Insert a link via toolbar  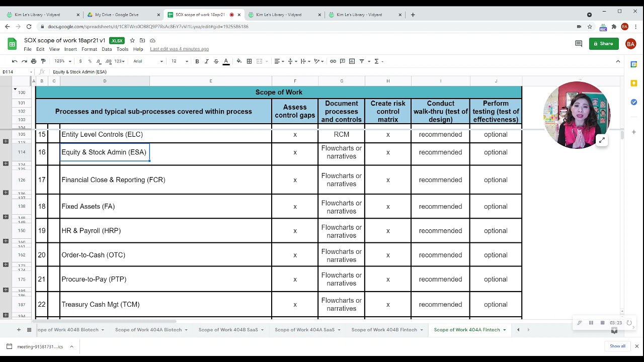[x=333, y=61]
